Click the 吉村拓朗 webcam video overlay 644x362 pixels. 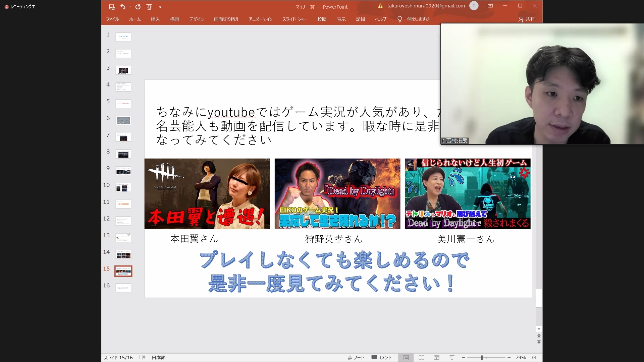pos(542,84)
